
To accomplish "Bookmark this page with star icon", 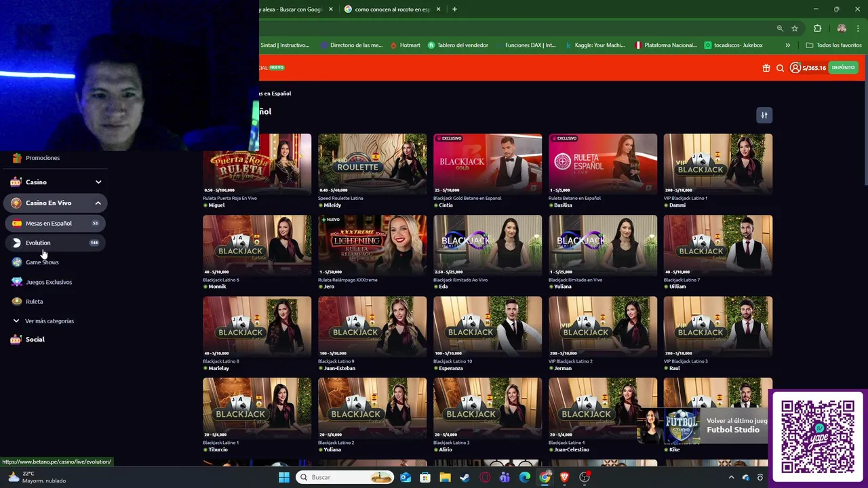I will (795, 28).
